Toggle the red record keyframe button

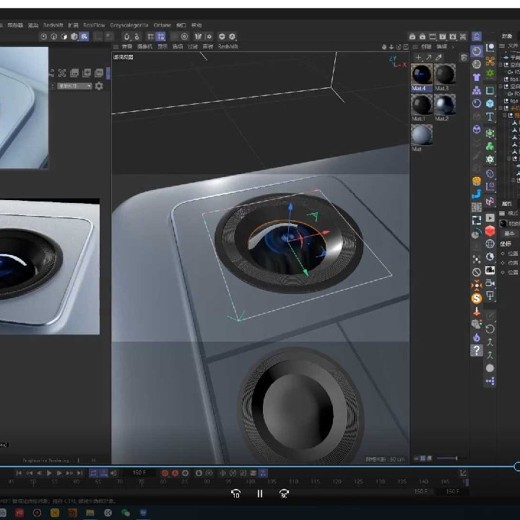point(165,473)
